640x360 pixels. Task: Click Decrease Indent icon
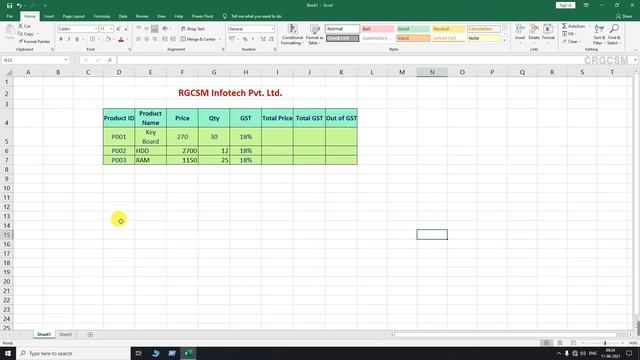click(x=165, y=39)
